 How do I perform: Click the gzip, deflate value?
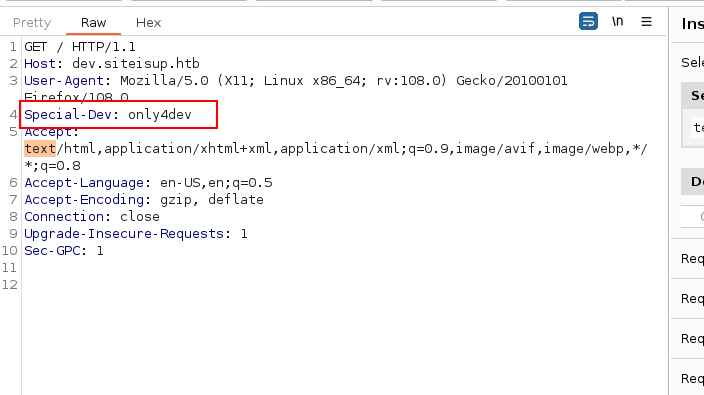point(212,200)
